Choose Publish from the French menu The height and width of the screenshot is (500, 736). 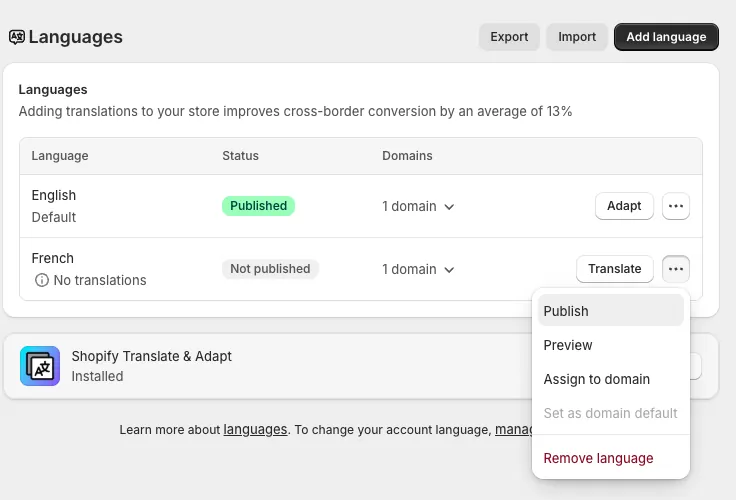tap(610, 311)
